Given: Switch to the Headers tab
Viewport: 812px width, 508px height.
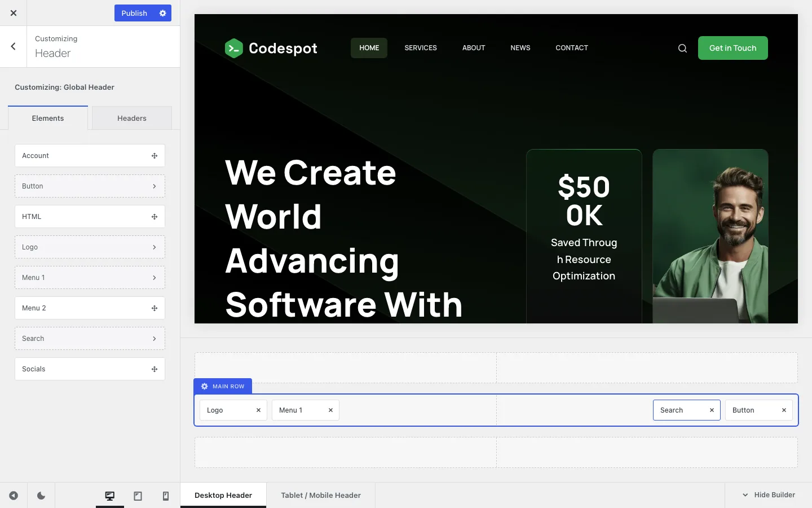Looking at the screenshot, I should pos(132,118).
